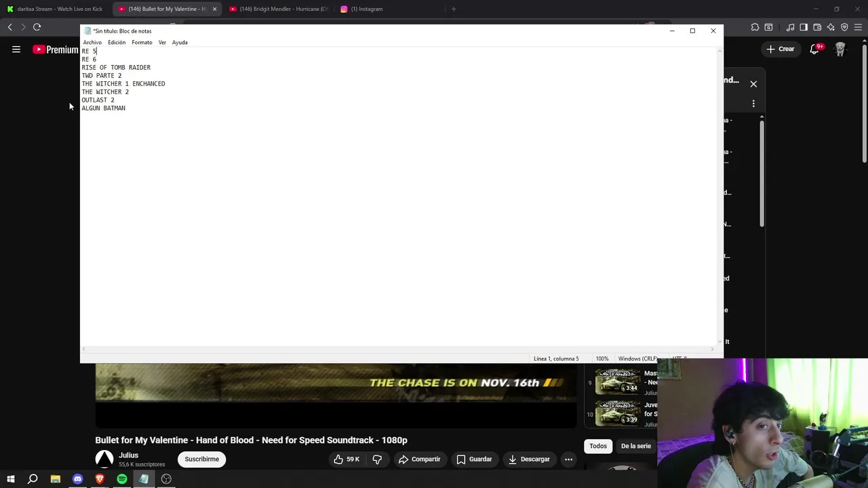
Task: Open Windows taskbar search
Action: 33,479
